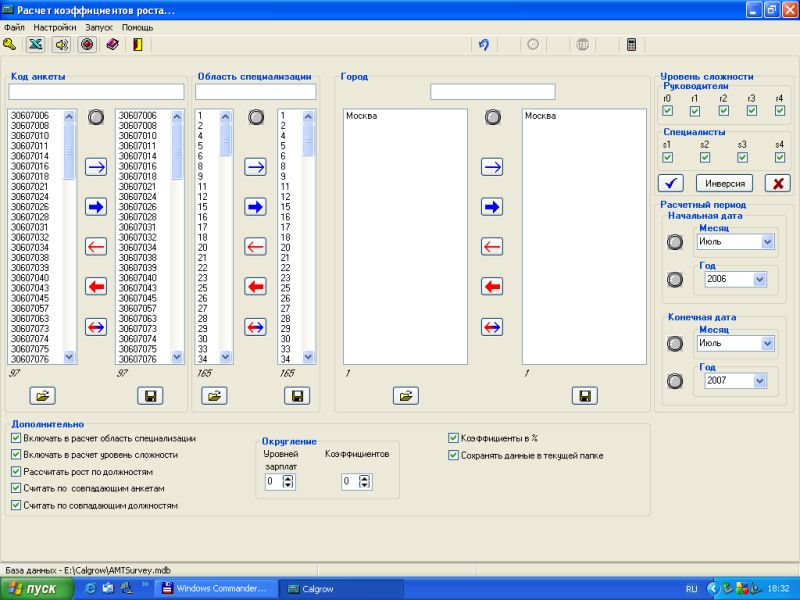
Task: Toggle 'Рассчитать рост по должностям' checkbox
Action: 16,471
